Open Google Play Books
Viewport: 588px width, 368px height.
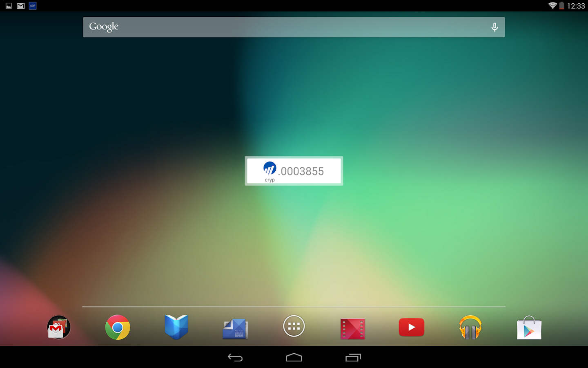tap(176, 327)
